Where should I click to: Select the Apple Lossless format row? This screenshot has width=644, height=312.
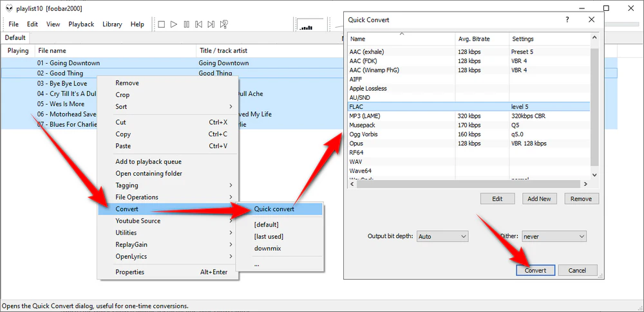469,88
